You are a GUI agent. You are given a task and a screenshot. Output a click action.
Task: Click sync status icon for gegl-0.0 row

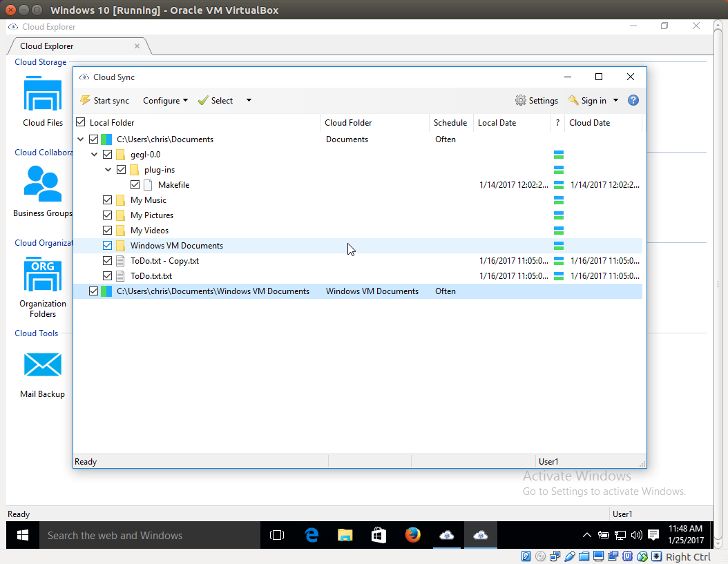click(559, 155)
